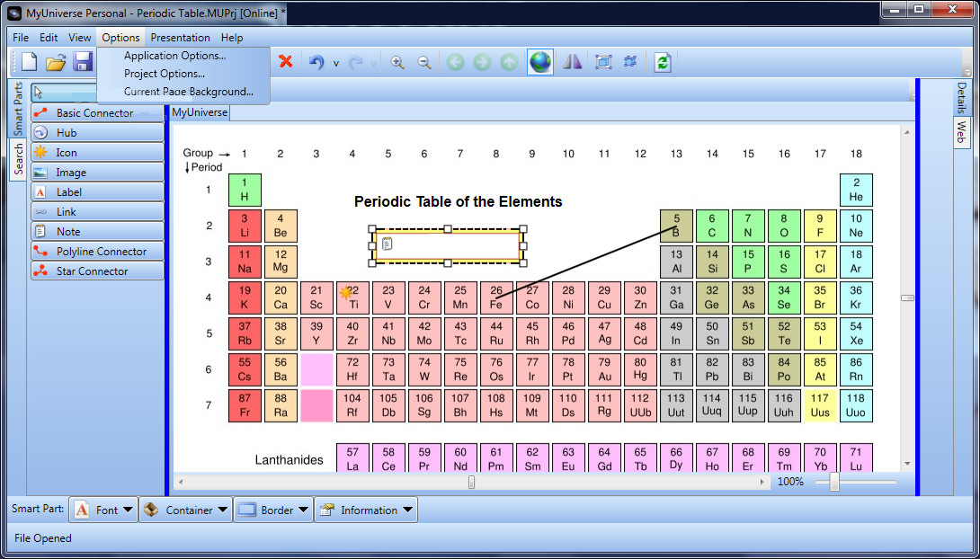Click the purple mirror triangles icon

572,62
